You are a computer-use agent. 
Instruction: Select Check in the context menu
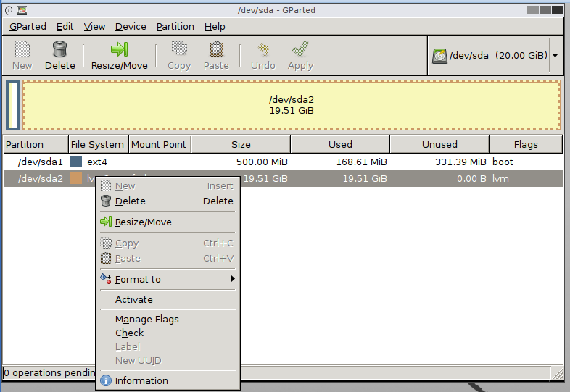point(168,333)
